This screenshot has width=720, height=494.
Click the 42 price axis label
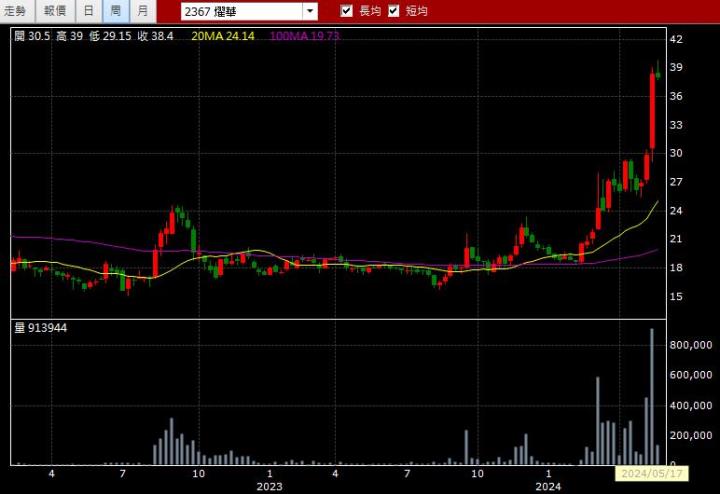676,39
